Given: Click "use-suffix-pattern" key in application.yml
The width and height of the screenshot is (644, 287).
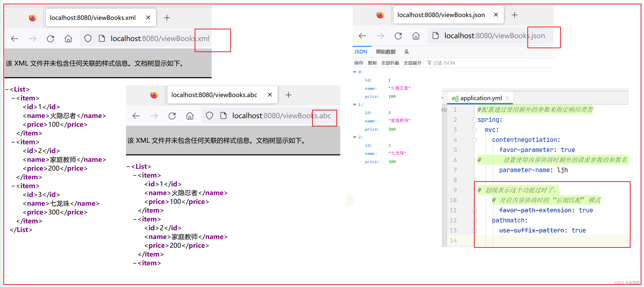Looking at the screenshot, I should click(531, 230).
